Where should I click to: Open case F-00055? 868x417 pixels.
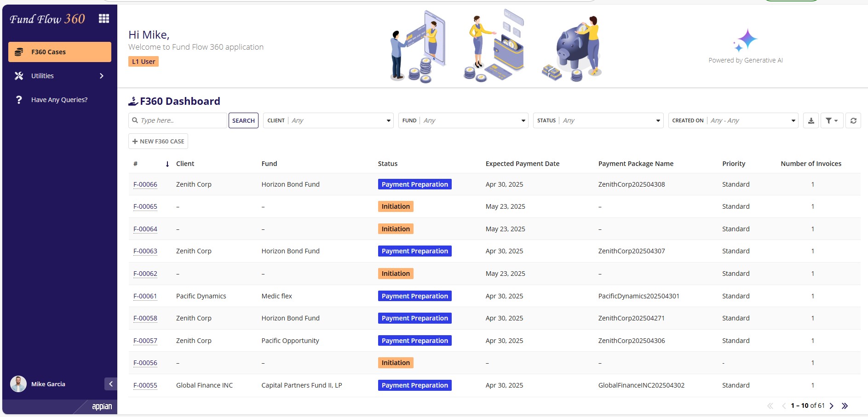(x=145, y=385)
